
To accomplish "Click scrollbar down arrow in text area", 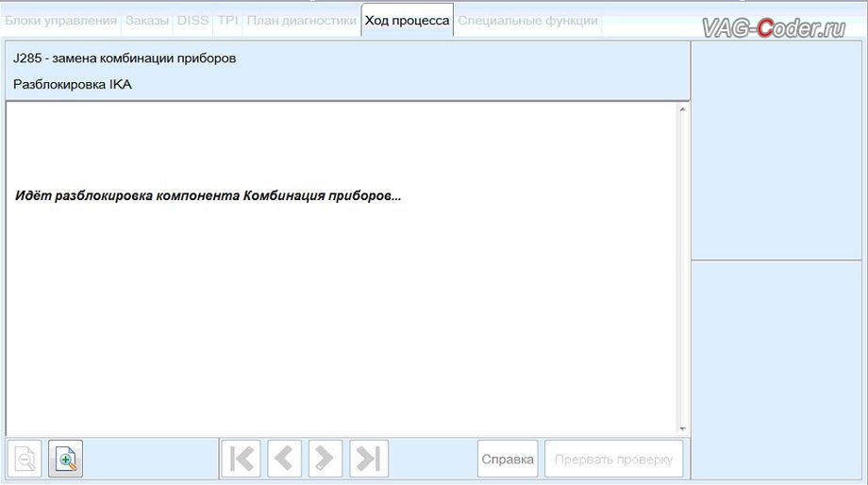I will [x=682, y=428].
